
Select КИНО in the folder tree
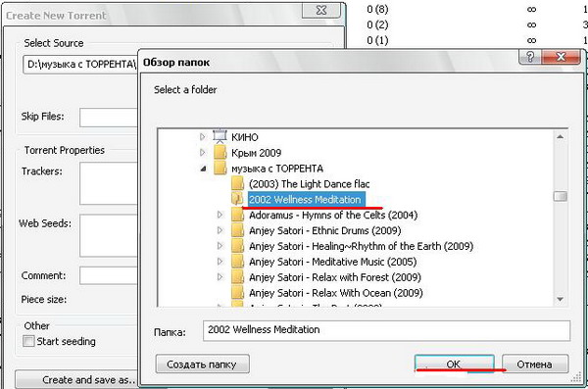coord(244,137)
